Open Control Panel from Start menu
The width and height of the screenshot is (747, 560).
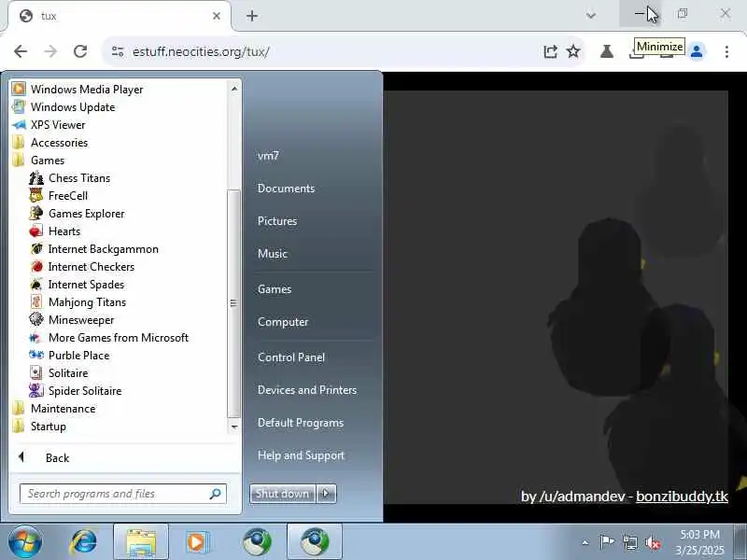(x=291, y=357)
